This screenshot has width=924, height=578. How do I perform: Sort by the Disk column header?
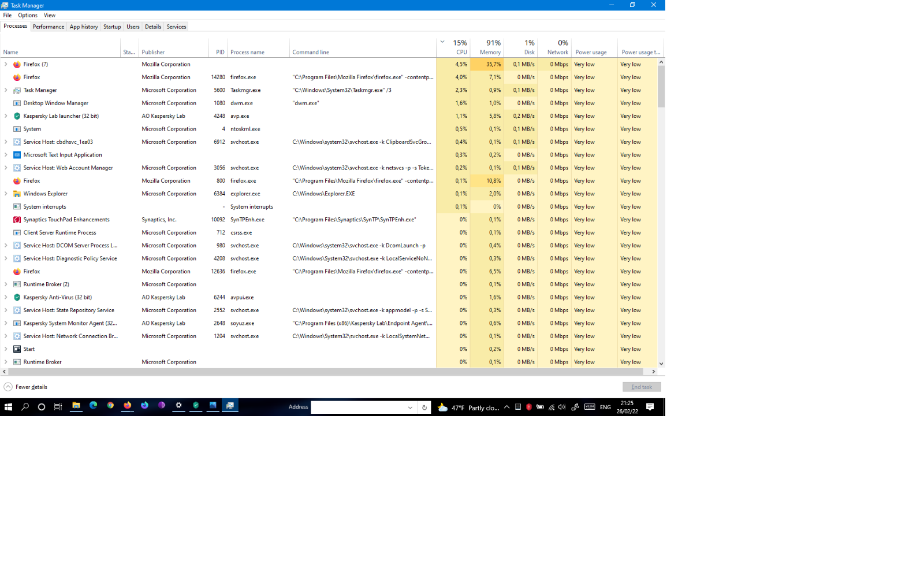coord(521,47)
